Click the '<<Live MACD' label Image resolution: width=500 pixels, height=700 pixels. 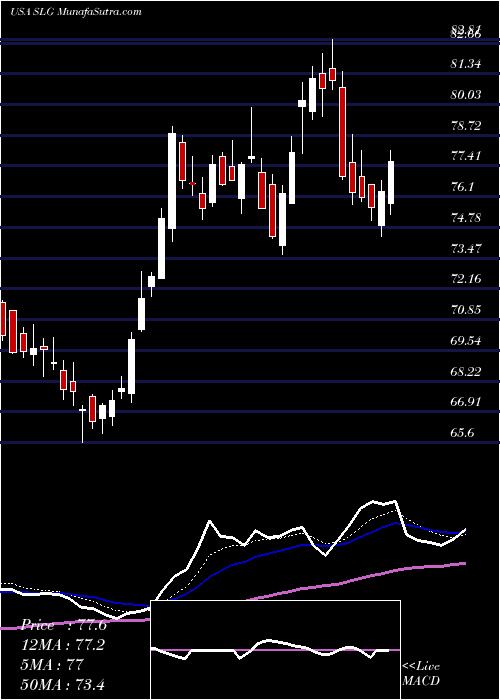tap(421, 673)
